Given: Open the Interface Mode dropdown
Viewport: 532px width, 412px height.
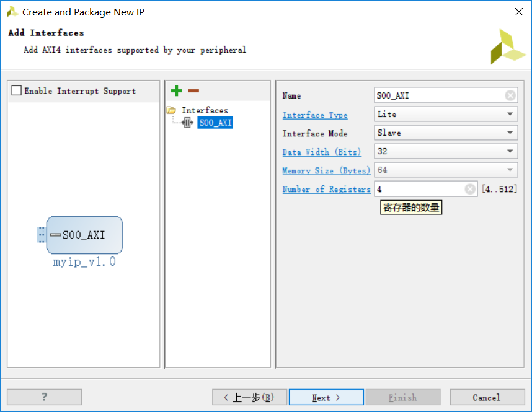Looking at the screenshot, I should pyautogui.click(x=446, y=133).
